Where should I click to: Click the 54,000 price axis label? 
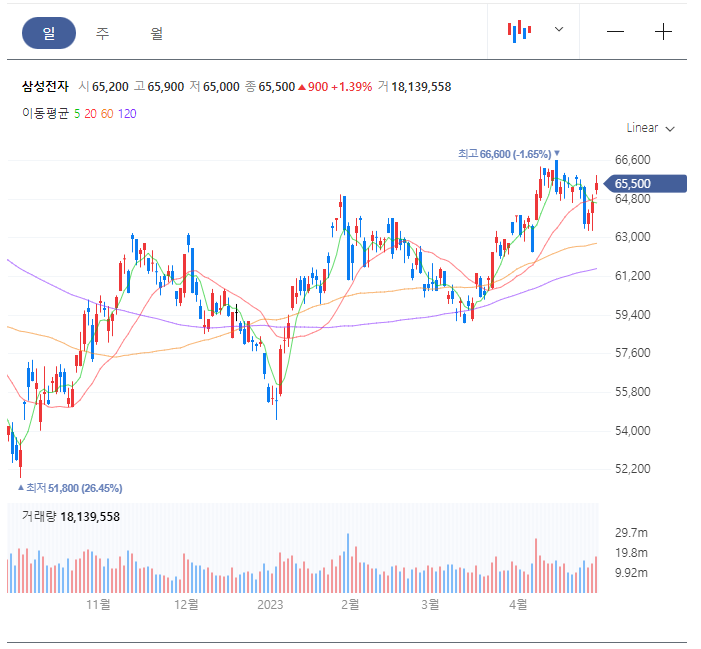pyautogui.click(x=633, y=431)
